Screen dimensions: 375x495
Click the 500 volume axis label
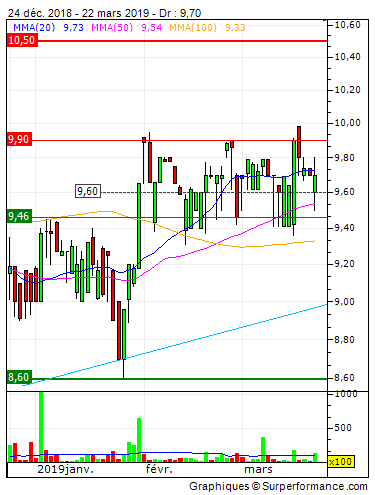343,428
